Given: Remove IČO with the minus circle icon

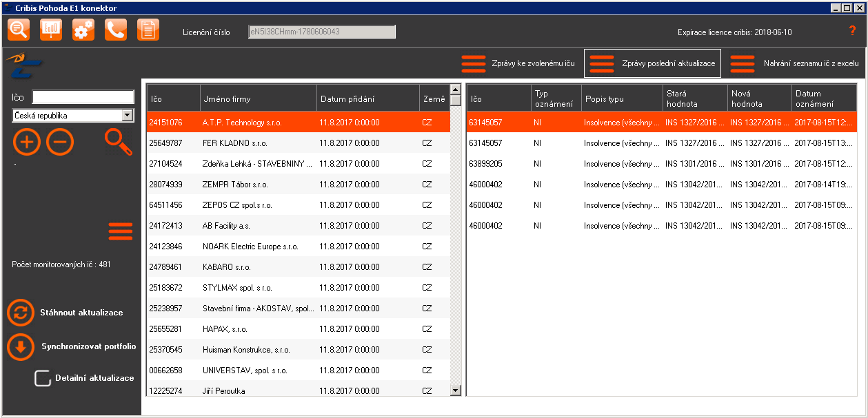Looking at the screenshot, I should click(x=60, y=142).
